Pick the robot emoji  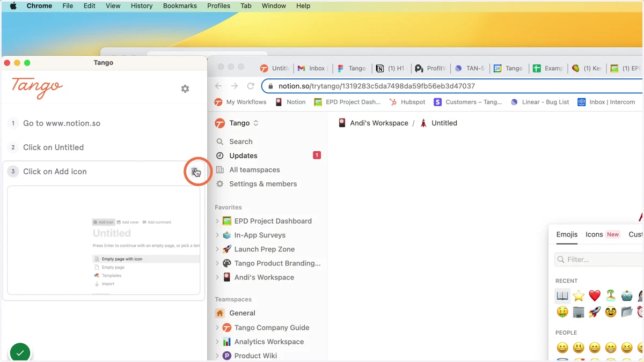627,295
